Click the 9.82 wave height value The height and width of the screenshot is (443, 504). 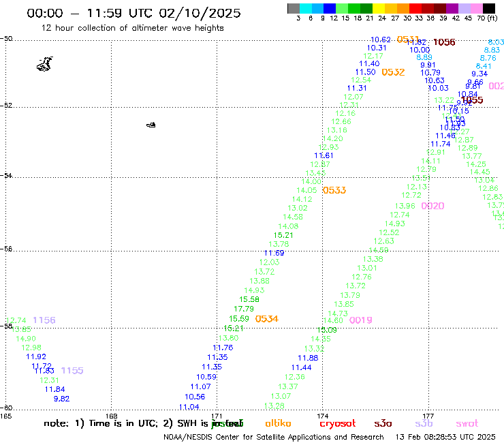61,399
